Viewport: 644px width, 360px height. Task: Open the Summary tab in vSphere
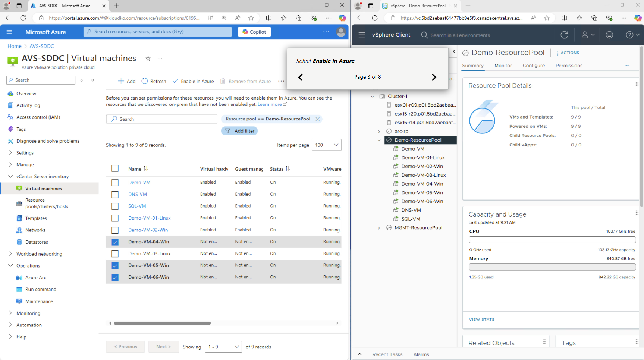[473, 66]
